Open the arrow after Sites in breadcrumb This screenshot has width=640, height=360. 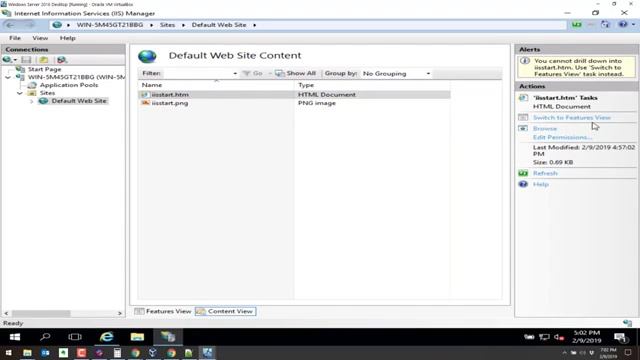[x=183, y=25]
